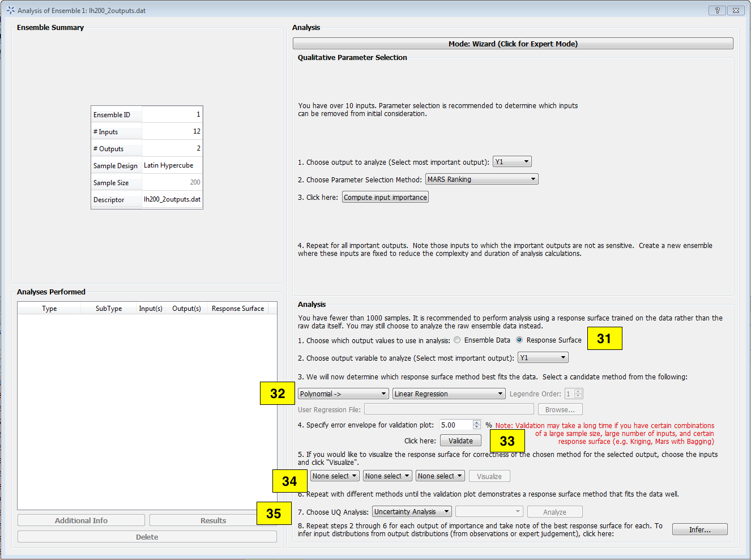This screenshot has height=560, width=751.
Task: Open the Infer dialog
Action: coord(699,529)
